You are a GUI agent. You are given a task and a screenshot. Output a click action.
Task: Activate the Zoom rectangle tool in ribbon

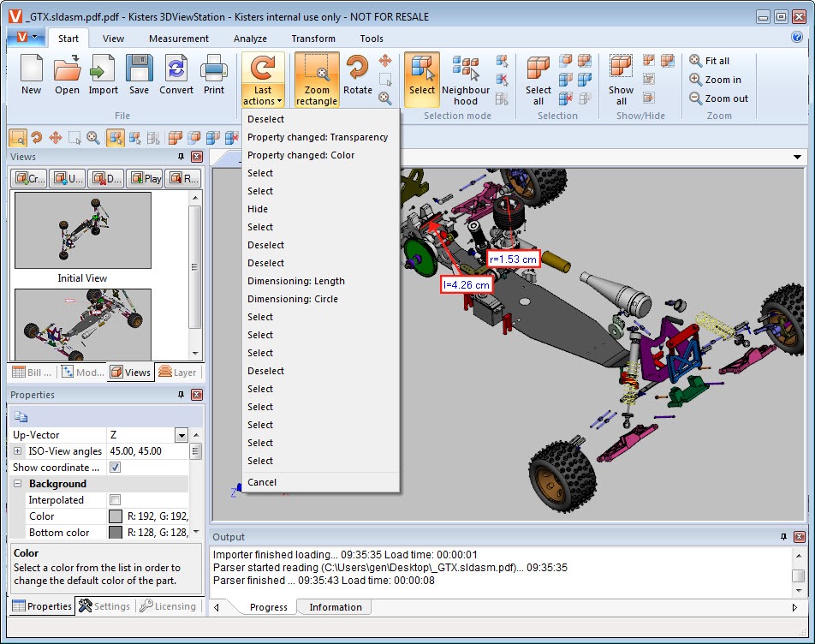[317, 80]
